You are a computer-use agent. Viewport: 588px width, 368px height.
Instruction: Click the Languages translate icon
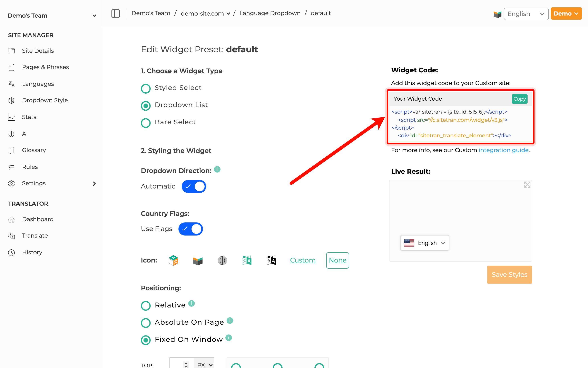[x=11, y=84]
